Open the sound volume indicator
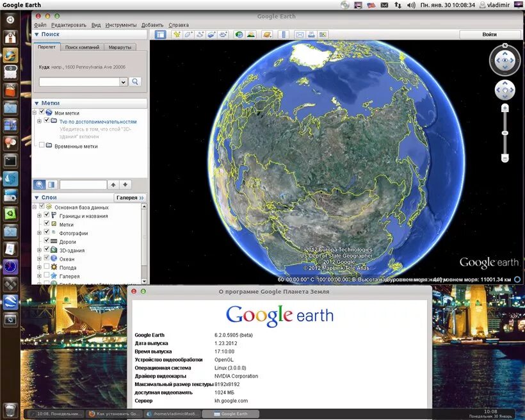The width and height of the screenshot is (525, 420). pos(411,4)
